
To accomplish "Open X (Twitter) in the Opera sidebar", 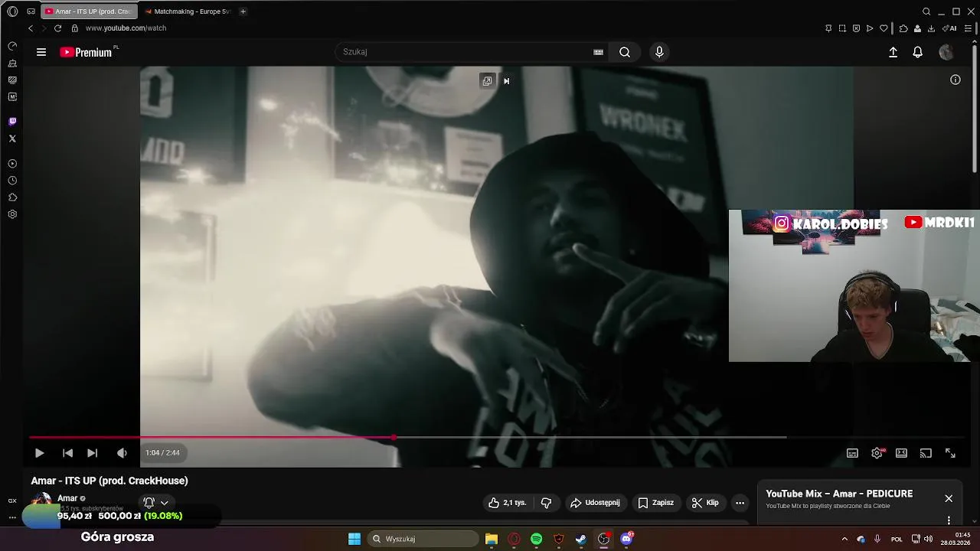I will pyautogui.click(x=12, y=139).
